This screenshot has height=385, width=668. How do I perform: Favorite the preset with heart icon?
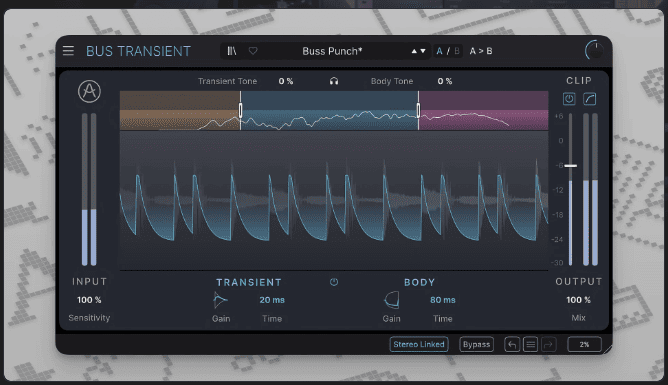coord(253,51)
